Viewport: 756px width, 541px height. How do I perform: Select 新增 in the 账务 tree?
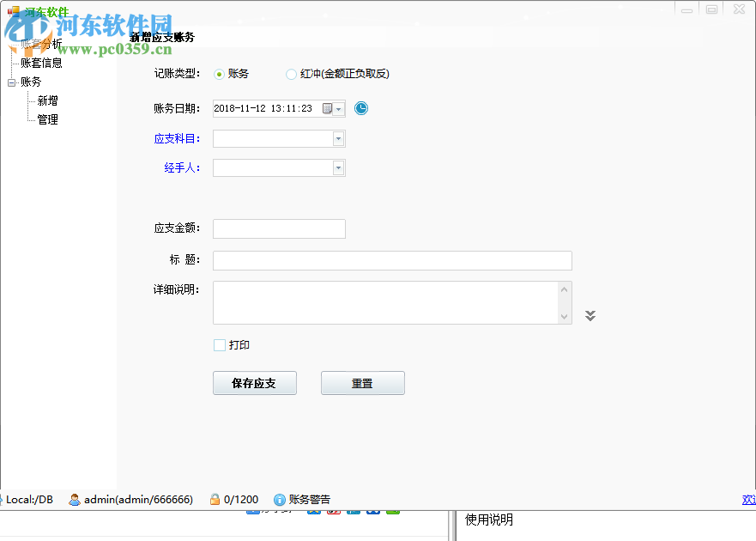pyautogui.click(x=45, y=100)
